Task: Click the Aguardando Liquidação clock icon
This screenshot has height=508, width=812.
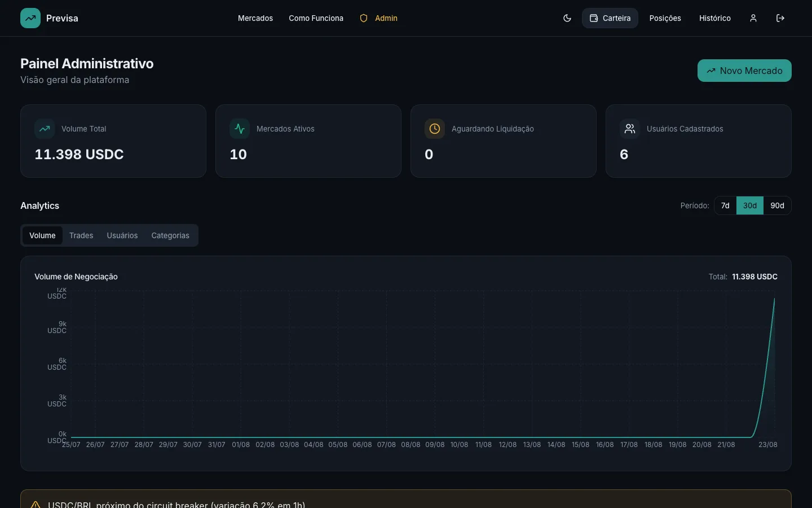Action: tap(435, 129)
